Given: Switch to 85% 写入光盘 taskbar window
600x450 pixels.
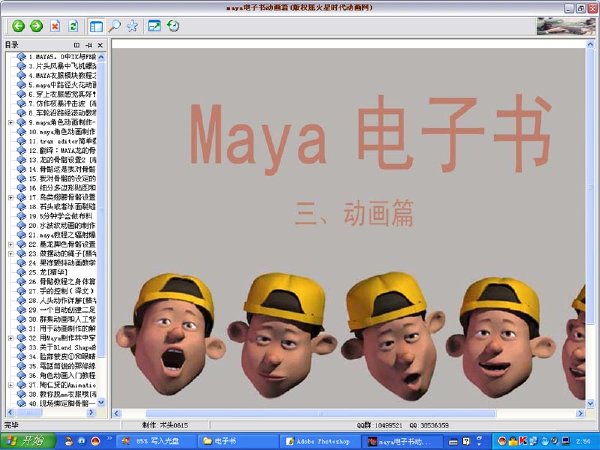Looking at the screenshot, I should tap(156, 441).
